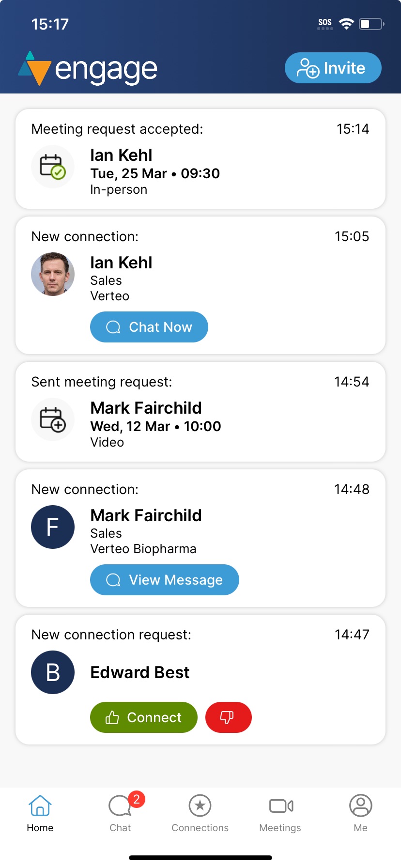
Task: Switch to the Meetings tab
Action: [x=280, y=813]
